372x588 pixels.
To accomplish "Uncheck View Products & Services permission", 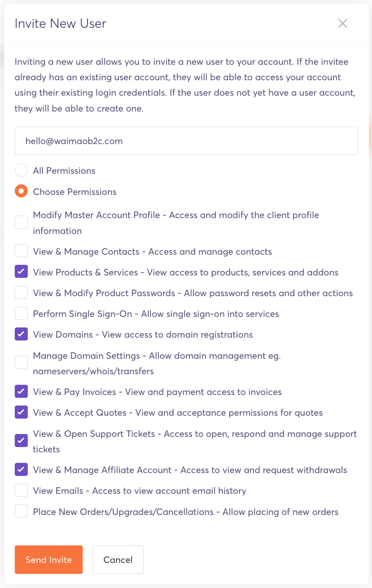I will [21, 272].
